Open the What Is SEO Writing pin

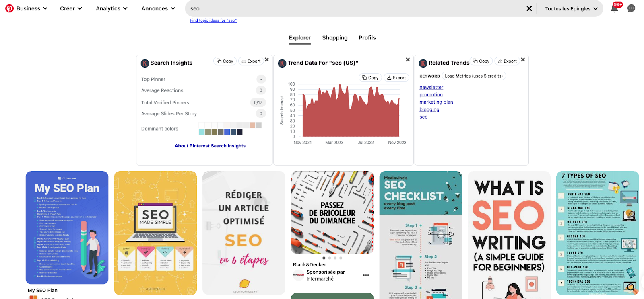pos(509,235)
